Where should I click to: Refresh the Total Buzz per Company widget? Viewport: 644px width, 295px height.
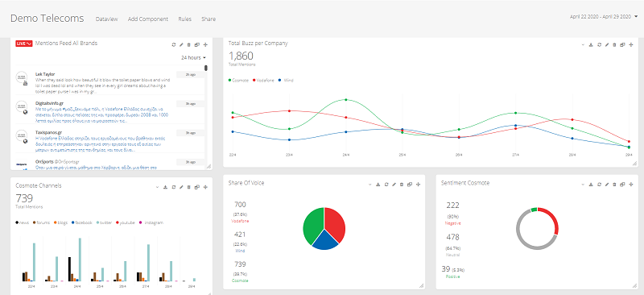599,44
